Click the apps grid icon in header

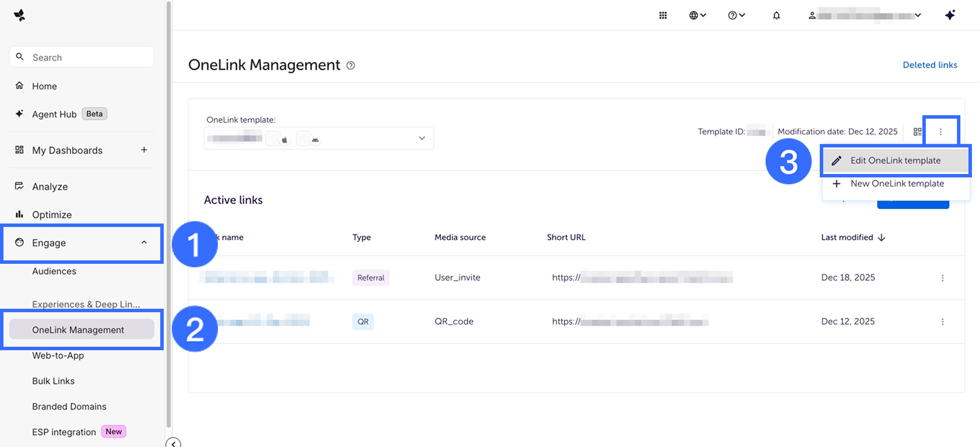tap(663, 16)
